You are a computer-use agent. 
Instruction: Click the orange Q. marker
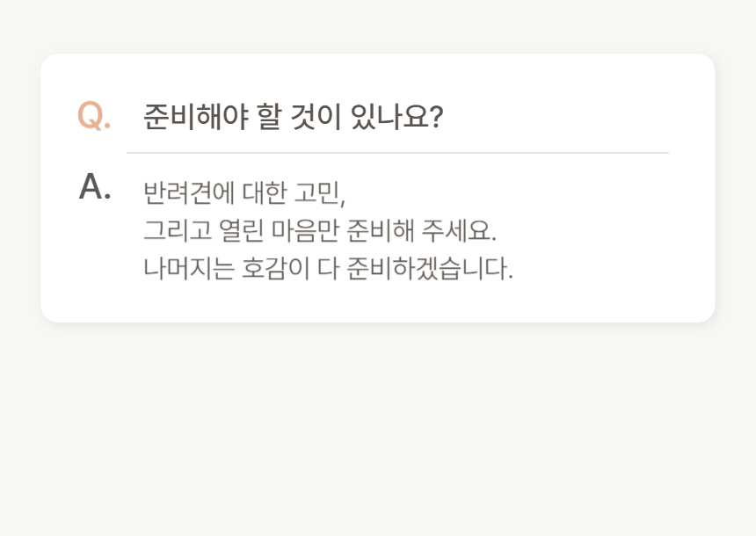(x=94, y=116)
